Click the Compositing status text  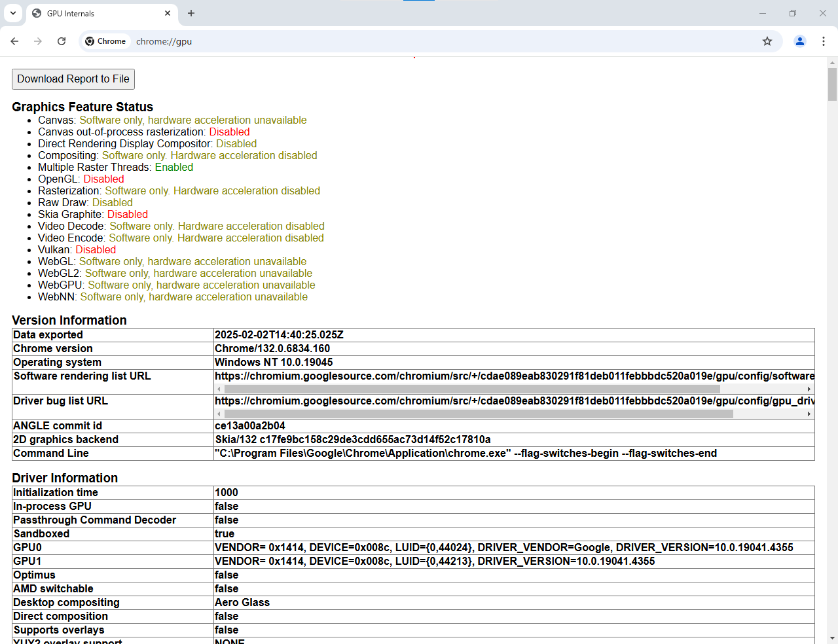209,156
